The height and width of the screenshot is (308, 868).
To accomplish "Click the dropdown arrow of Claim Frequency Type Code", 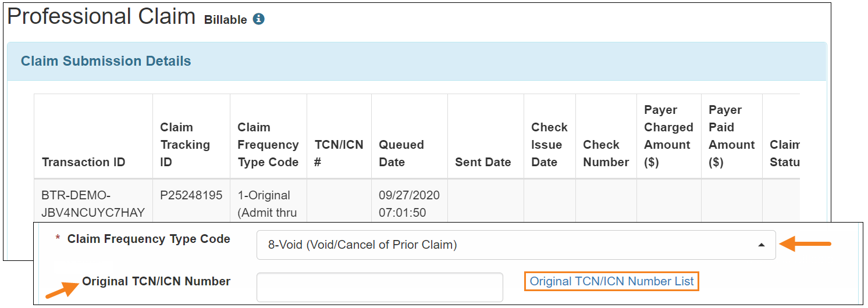I will pos(761,245).
